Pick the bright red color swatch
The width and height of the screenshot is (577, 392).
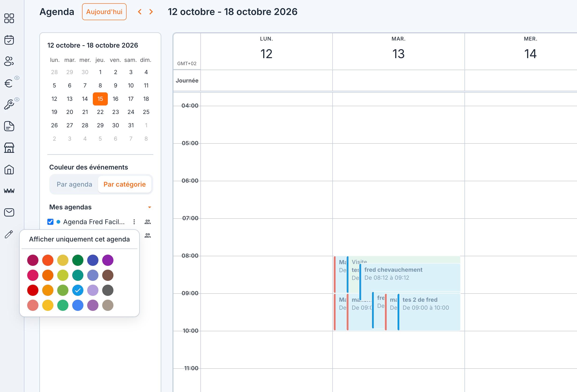(x=33, y=290)
